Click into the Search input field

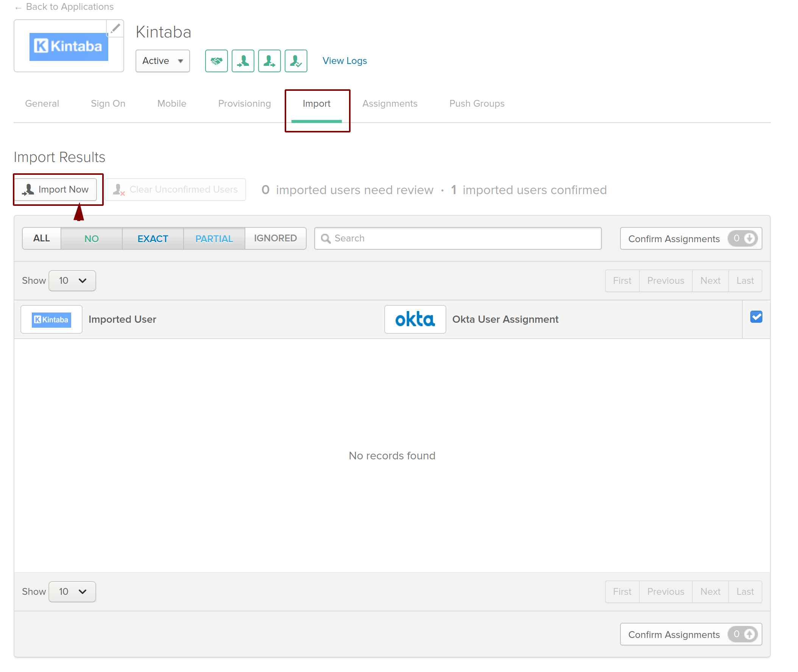(x=458, y=238)
